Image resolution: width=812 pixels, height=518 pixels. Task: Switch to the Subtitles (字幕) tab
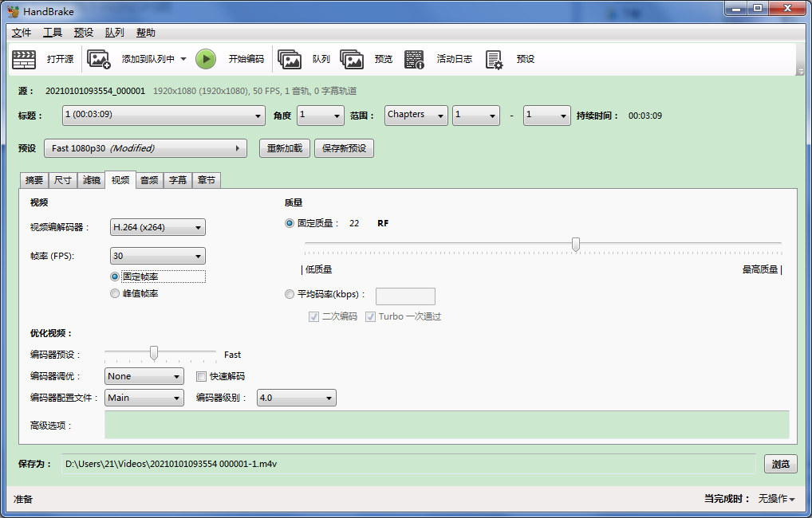coord(178,180)
